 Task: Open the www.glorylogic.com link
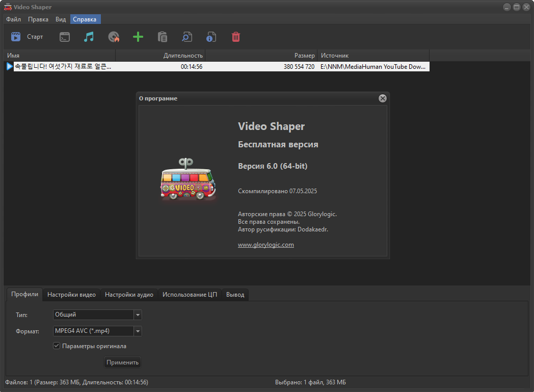265,245
